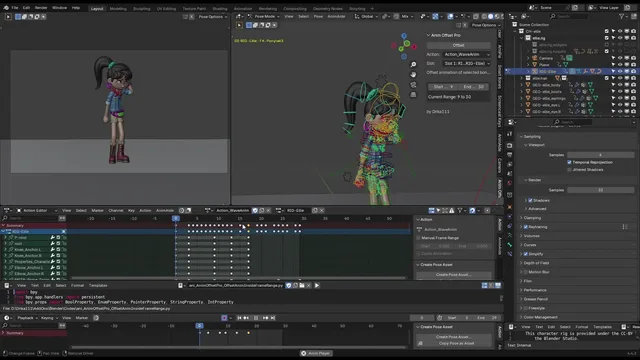The image size is (640, 360).
Task: Open the Action dropdown in Anim Offset Pro
Action: pos(467,54)
